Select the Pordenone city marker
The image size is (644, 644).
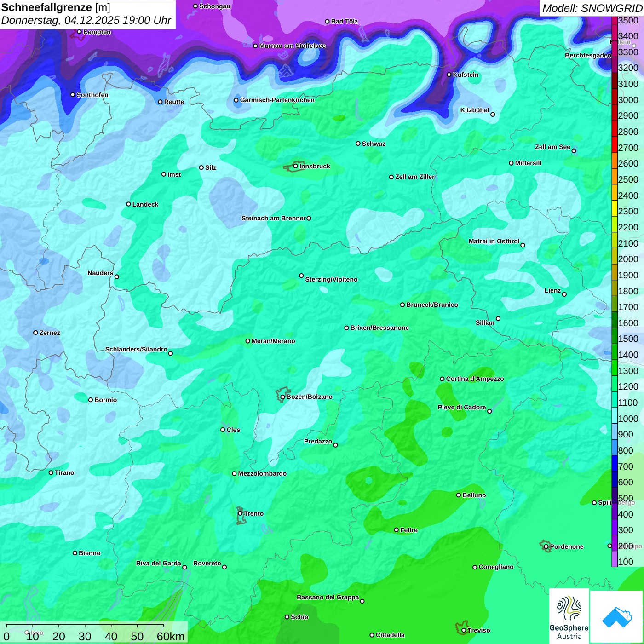click(546, 547)
